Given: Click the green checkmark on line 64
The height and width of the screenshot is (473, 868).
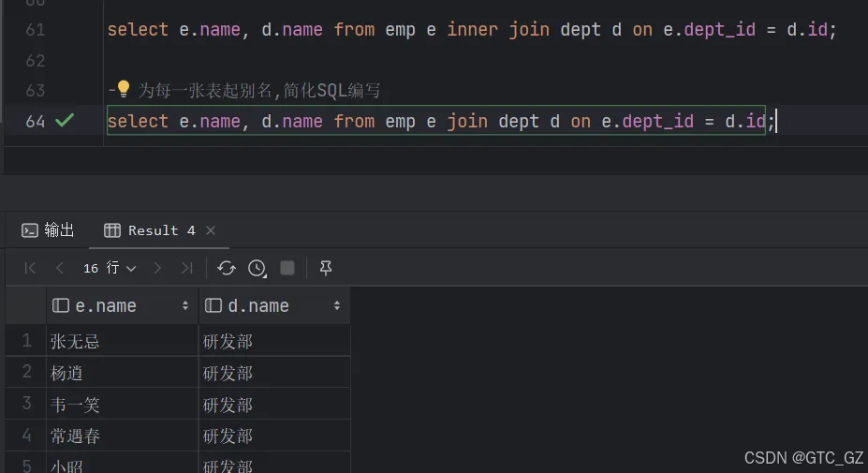Looking at the screenshot, I should pos(65,120).
